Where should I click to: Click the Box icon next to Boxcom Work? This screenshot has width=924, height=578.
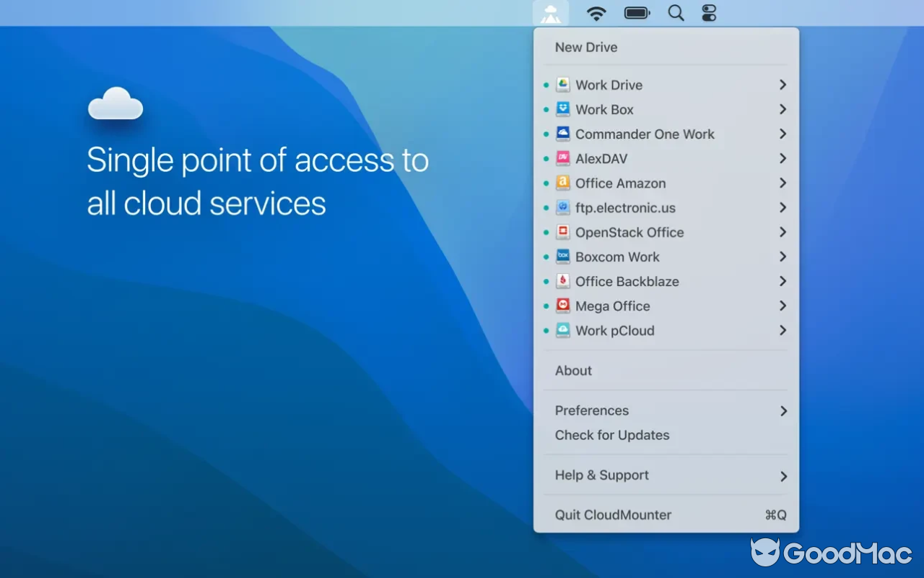pyautogui.click(x=563, y=256)
